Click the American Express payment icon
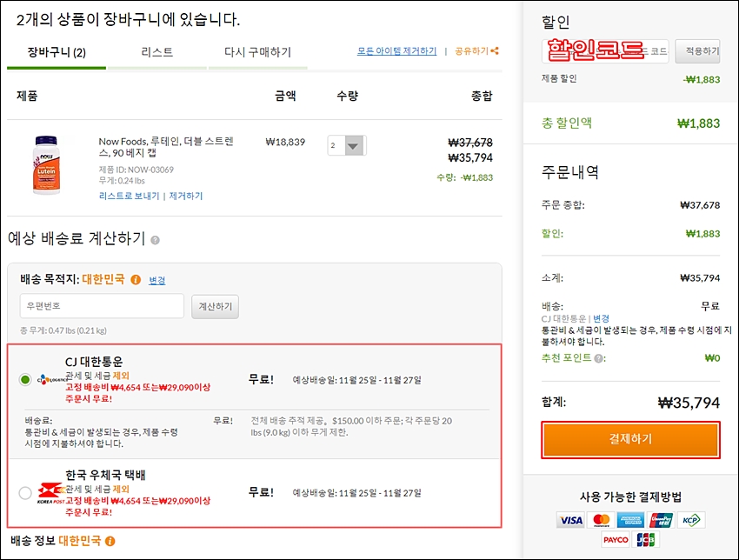The height and width of the screenshot is (560, 739). click(x=631, y=520)
